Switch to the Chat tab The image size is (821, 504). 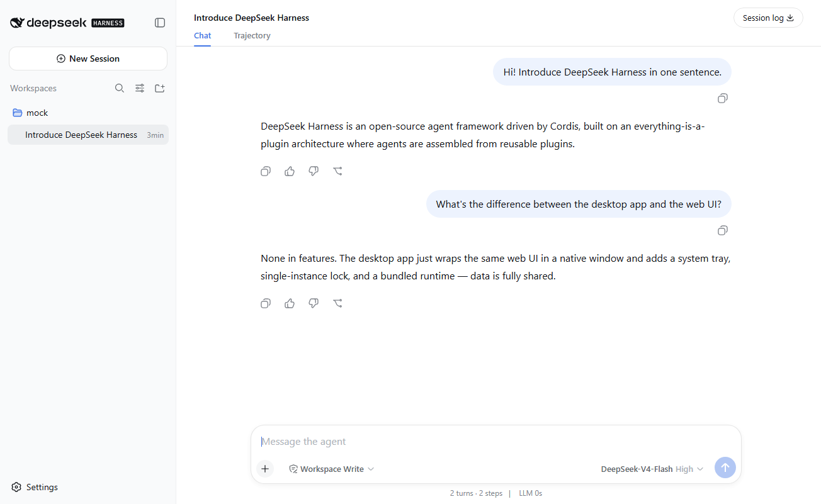tap(203, 36)
